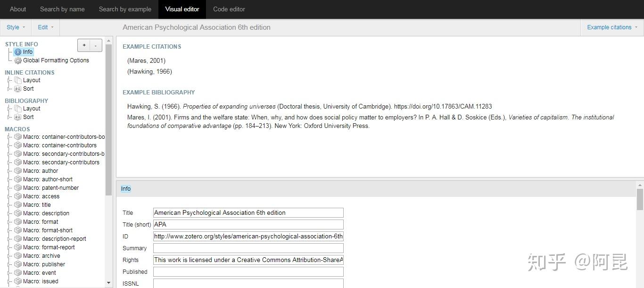Click the cube icon of Macro: format
The width and height of the screenshot is (644, 288).
[x=18, y=222]
